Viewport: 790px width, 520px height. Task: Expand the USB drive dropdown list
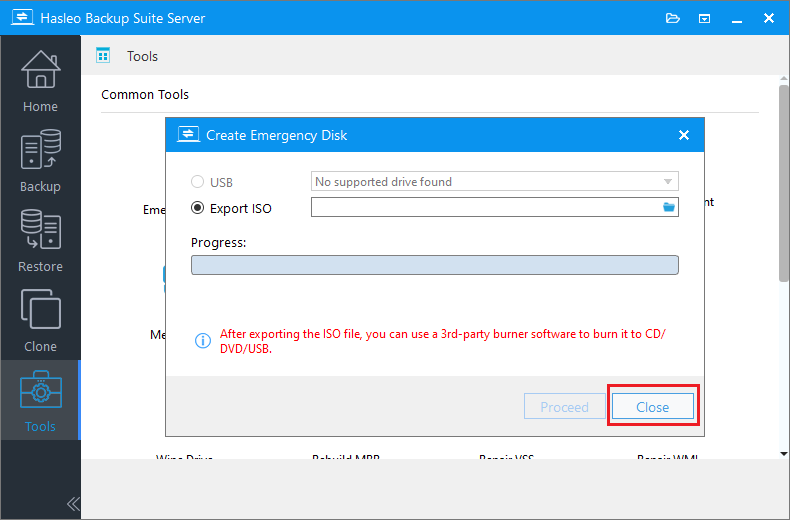tap(667, 182)
